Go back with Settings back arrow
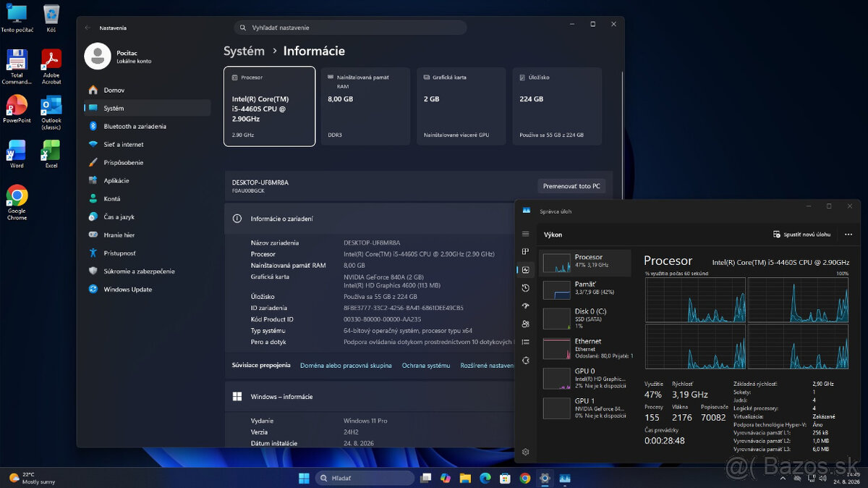Viewport: 868px width, 488px height. click(88, 28)
